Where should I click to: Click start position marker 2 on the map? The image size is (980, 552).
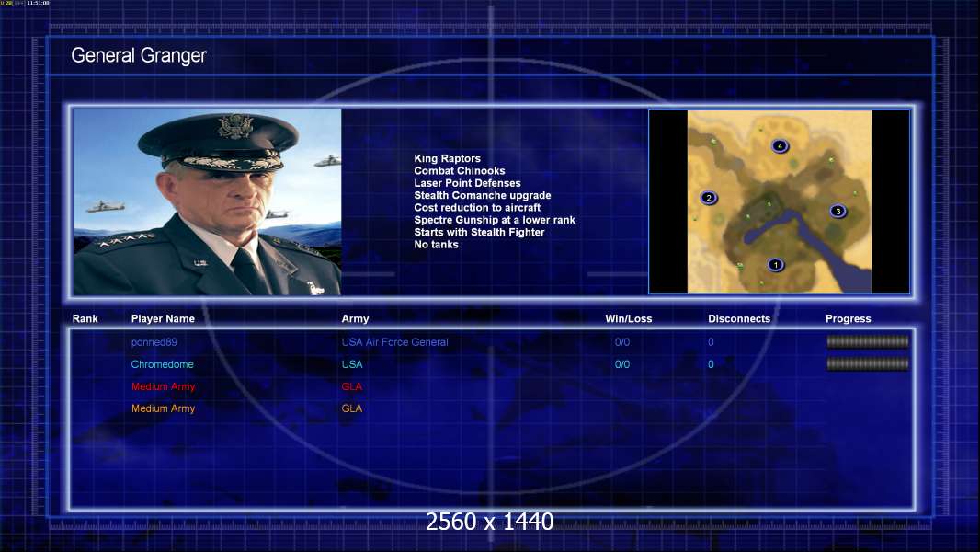[x=708, y=198]
